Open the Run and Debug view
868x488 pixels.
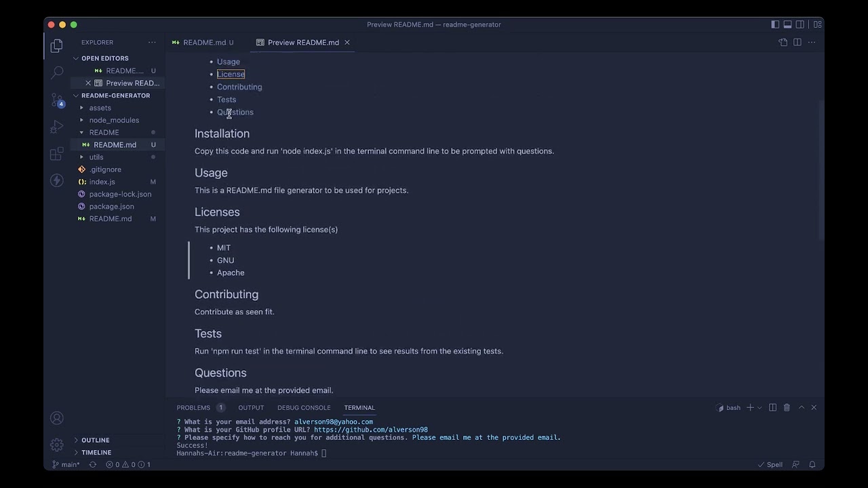(x=57, y=127)
